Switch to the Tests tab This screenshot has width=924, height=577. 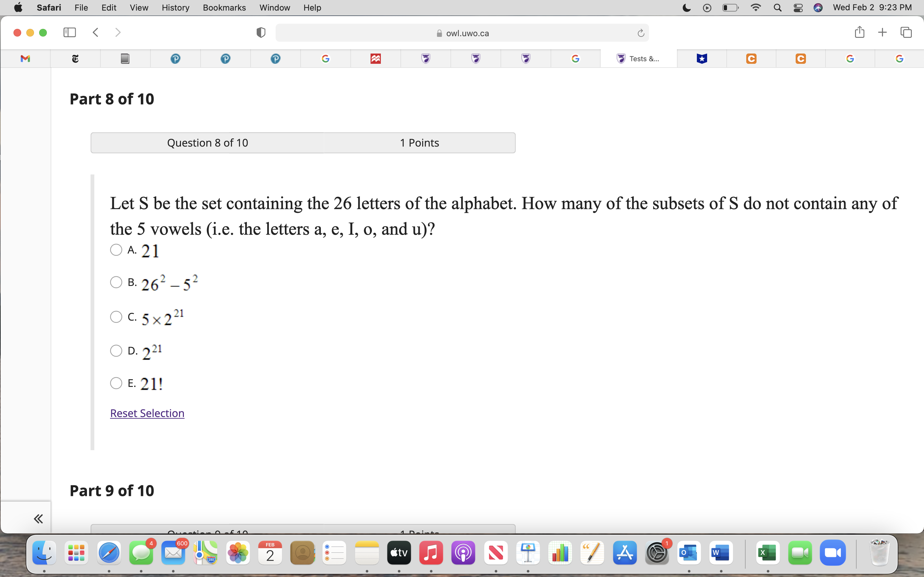[x=638, y=58]
